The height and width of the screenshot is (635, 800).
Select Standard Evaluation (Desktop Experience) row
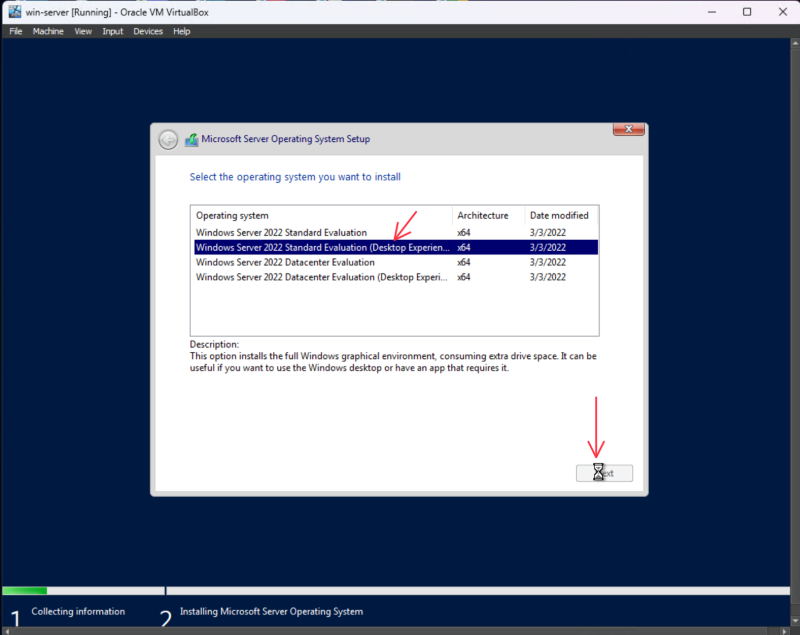[x=322, y=247]
